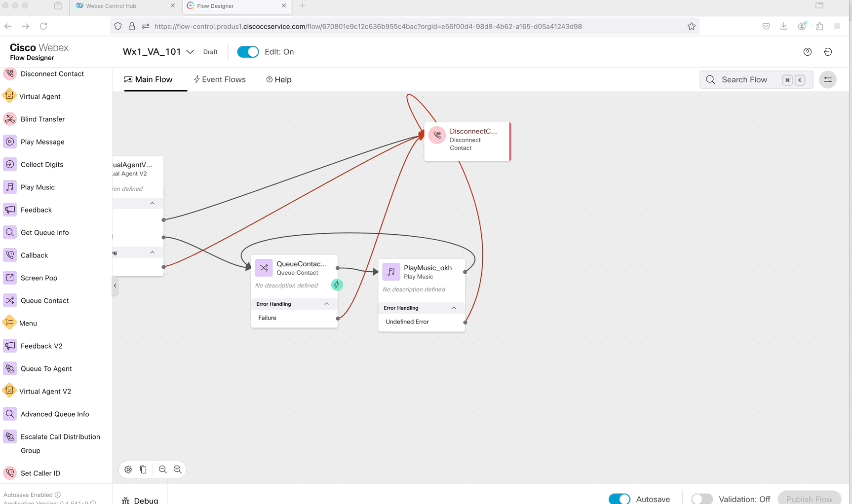
Task: Click the green event lightning badge on QueueContact
Action: click(x=337, y=285)
